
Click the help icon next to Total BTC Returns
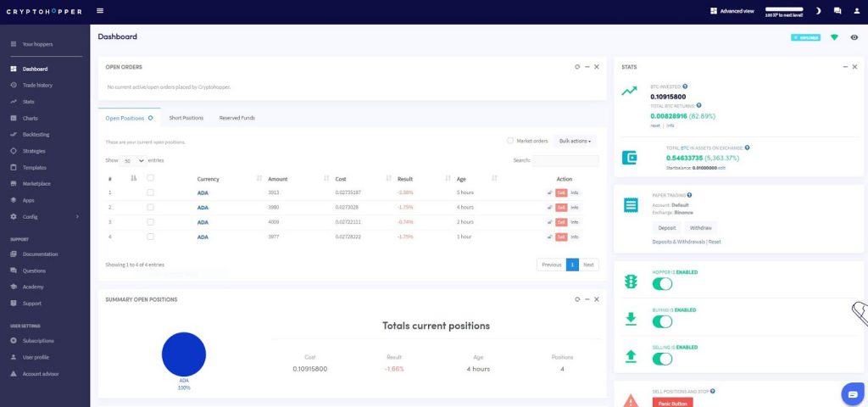698,105
